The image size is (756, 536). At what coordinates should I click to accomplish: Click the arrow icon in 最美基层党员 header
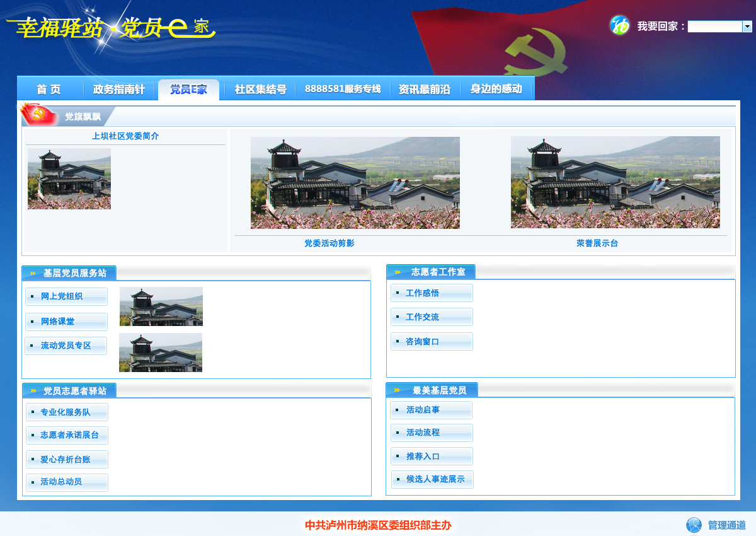click(x=398, y=390)
